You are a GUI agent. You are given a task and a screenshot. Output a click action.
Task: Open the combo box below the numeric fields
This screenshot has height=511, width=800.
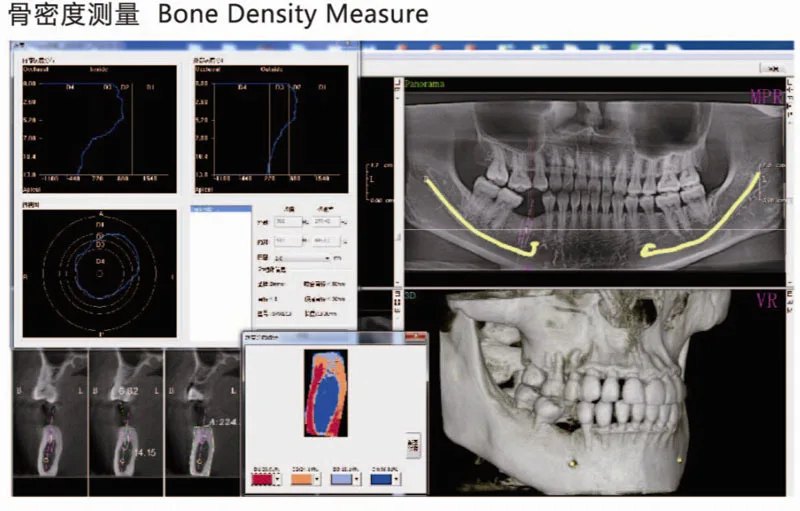coord(302,258)
